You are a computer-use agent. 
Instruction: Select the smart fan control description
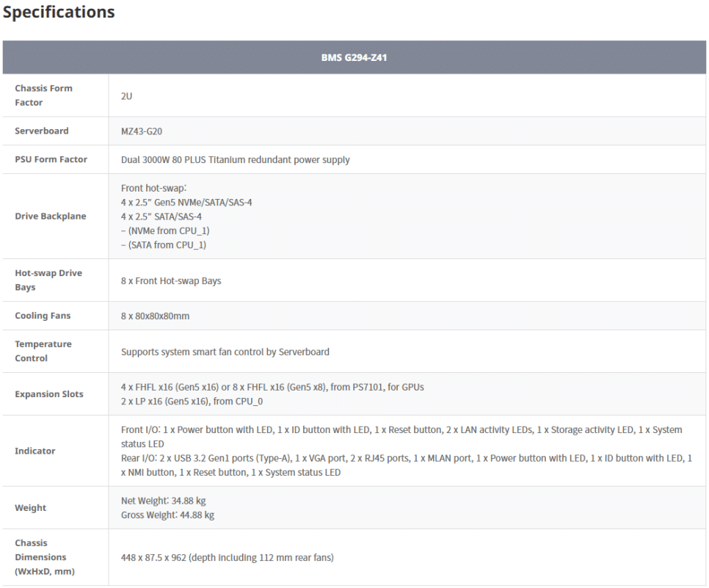point(225,352)
